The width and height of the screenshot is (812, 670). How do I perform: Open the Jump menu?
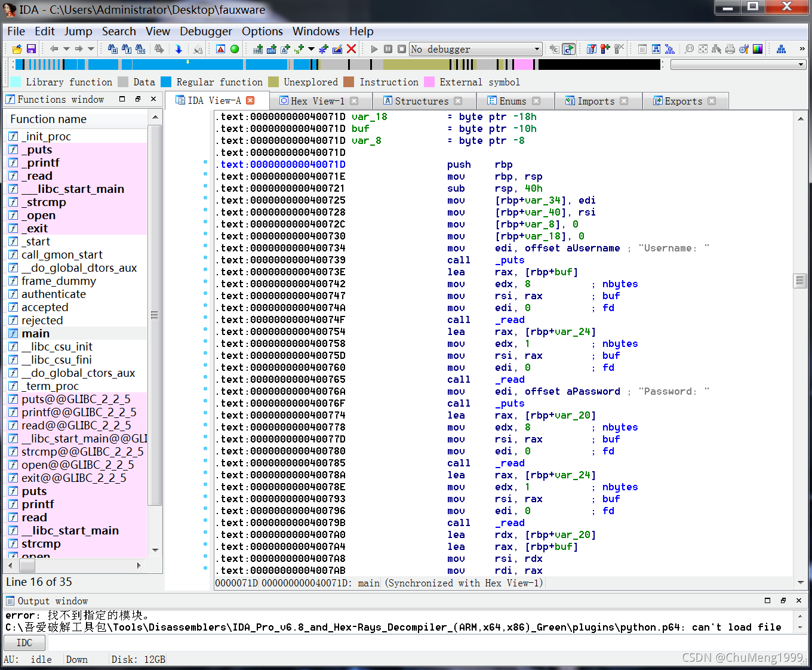[78, 31]
